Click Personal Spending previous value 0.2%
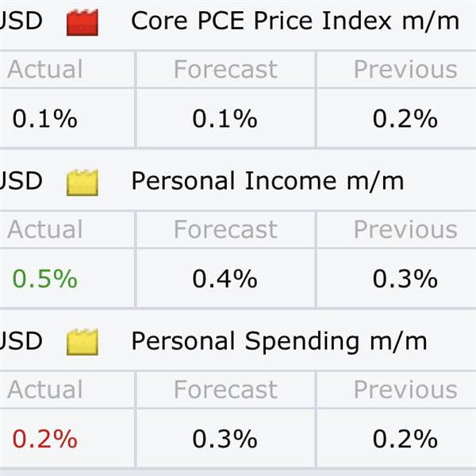 405,439
